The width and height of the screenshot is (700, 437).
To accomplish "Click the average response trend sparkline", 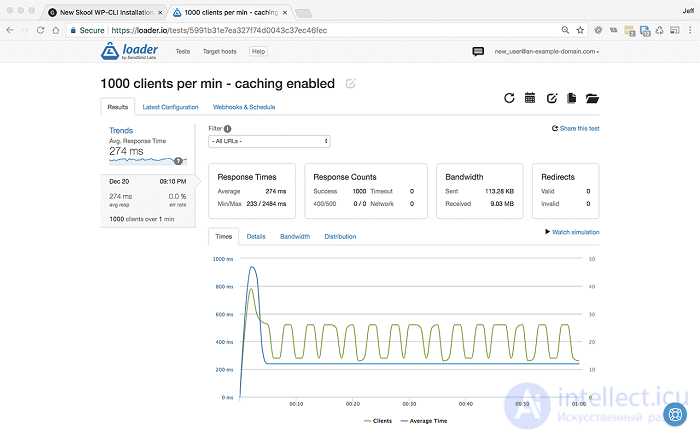I will point(148,160).
